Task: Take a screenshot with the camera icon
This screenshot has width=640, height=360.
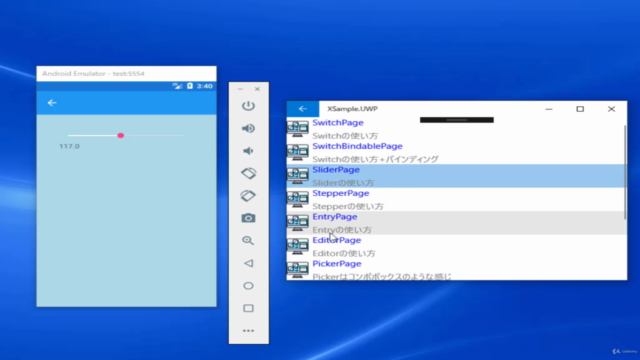Action: click(248, 218)
